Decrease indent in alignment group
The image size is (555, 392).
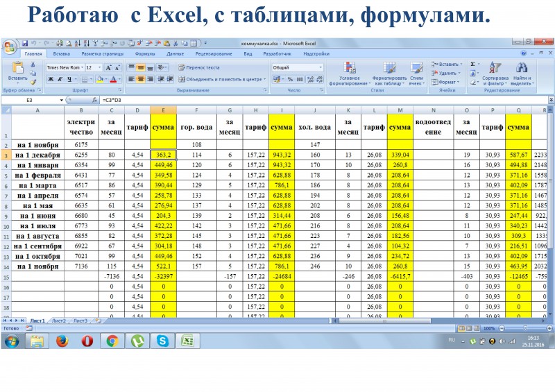click(160, 79)
